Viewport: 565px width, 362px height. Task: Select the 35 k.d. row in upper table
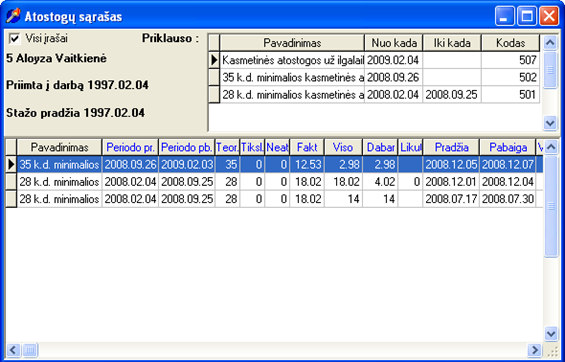click(374, 77)
